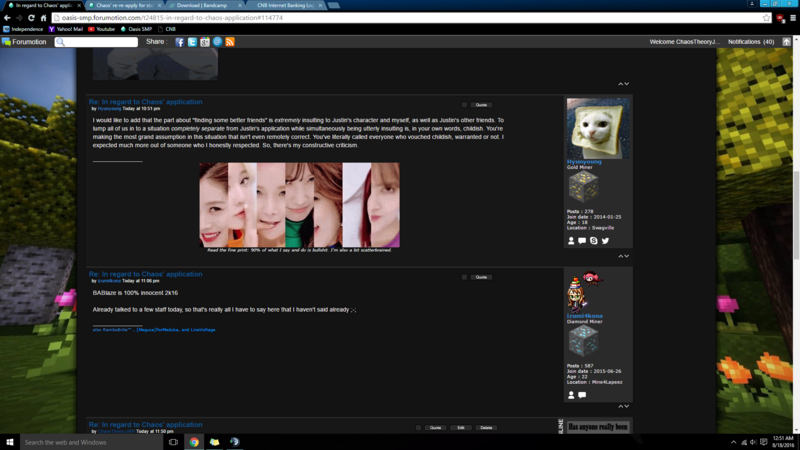Click Forumotion search field
Viewport: 800px width, 450px height.
coord(96,42)
